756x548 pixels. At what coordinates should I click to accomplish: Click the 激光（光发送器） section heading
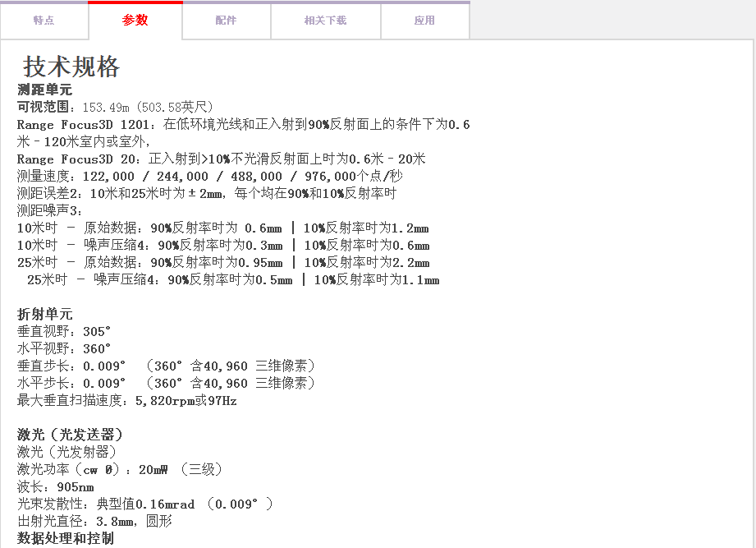tap(70, 435)
